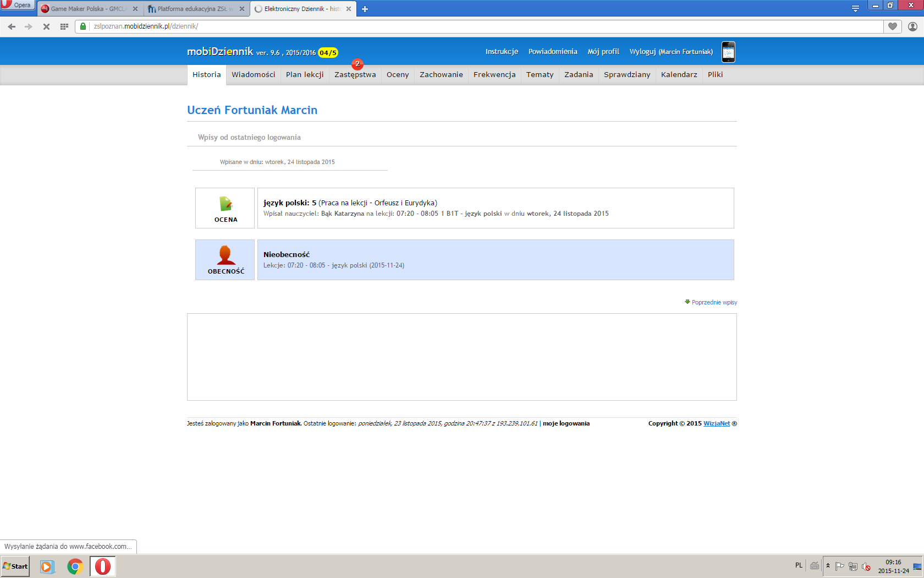Open the user account icon in browser toolbar

(912, 26)
